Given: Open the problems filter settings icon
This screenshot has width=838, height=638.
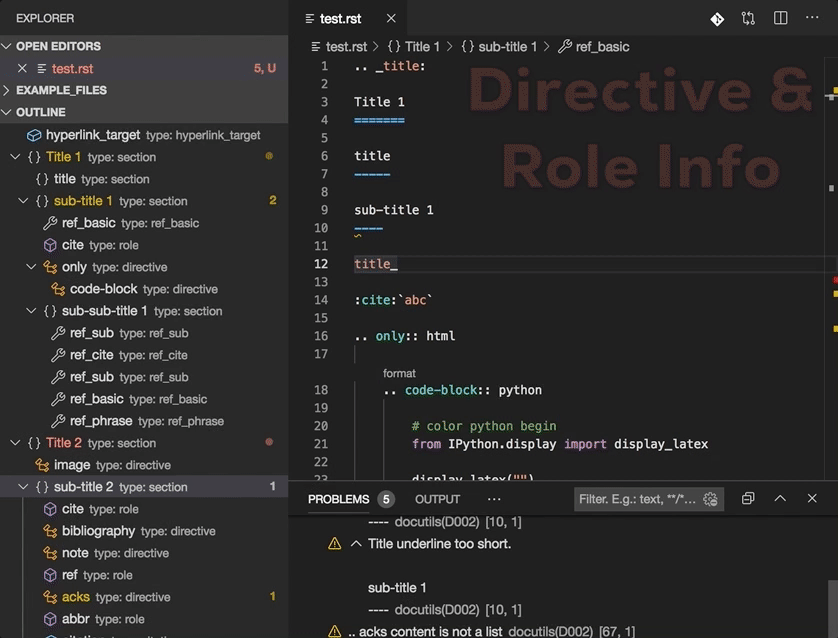Looking at the screenshot, I should click(710, 499).
